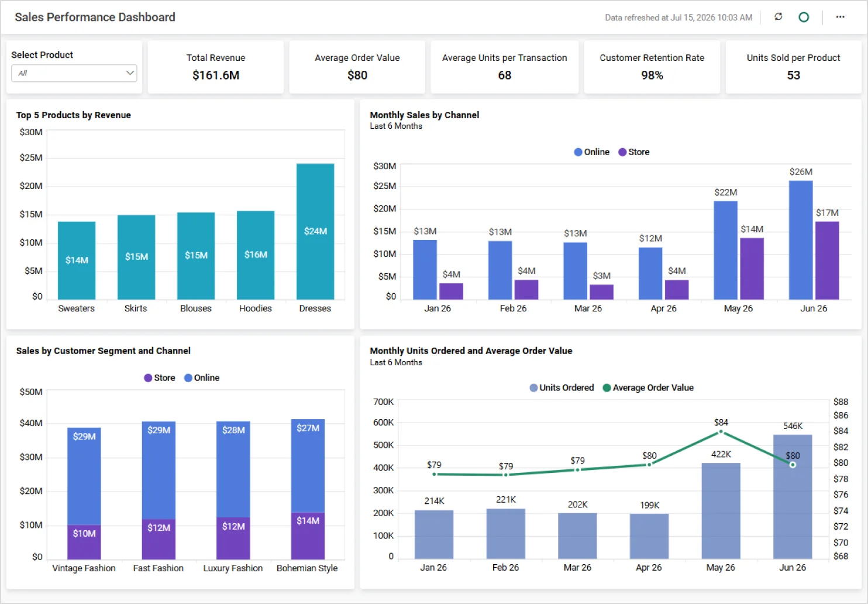Click the Apr 26 $80 line point
Viewport: 868px width, 604px height.
649,465
